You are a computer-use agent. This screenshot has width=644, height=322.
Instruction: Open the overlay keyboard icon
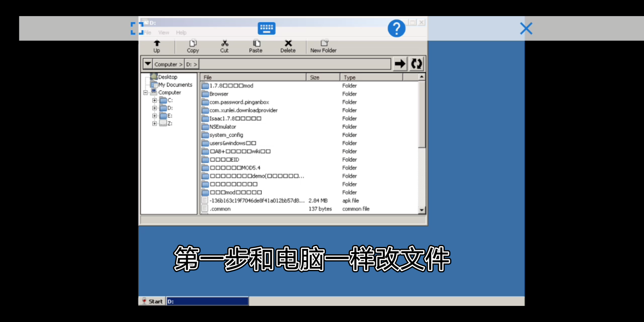(267, 29)
